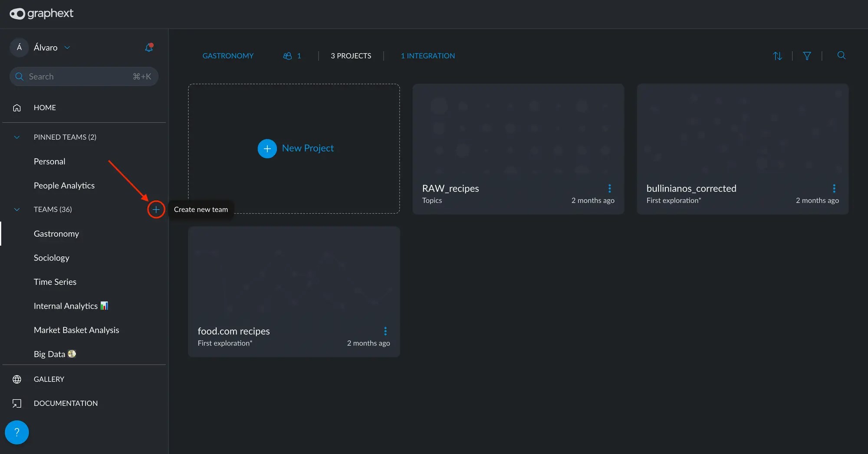868x454 pixels.
Task: Open the help question mark button
Action: pos(16,432)
